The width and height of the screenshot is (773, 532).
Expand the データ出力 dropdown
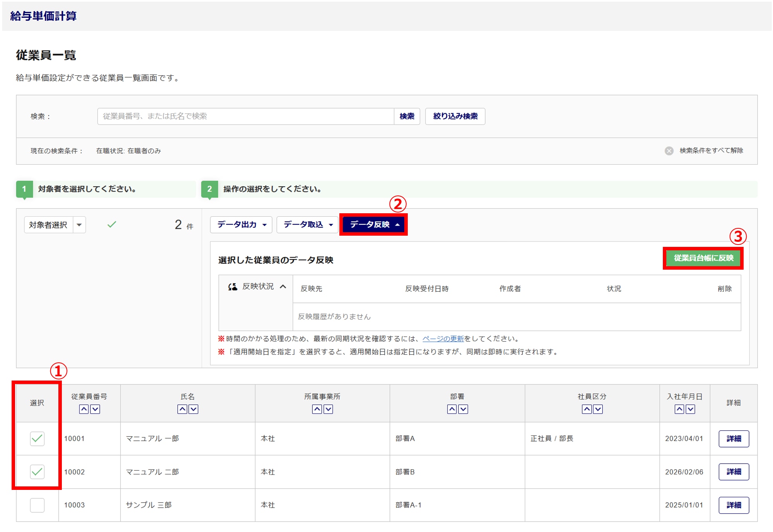pyautogui.click(x=241, y=225)
